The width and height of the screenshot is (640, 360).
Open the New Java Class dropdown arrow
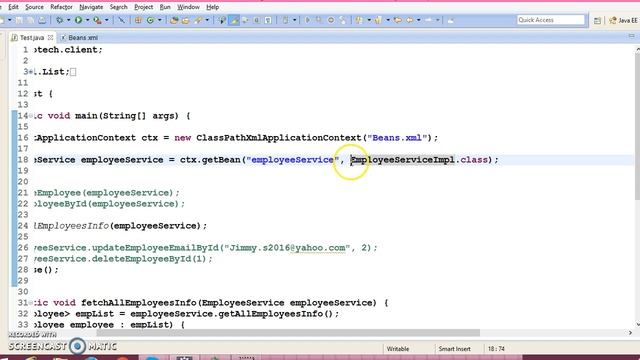160,20
